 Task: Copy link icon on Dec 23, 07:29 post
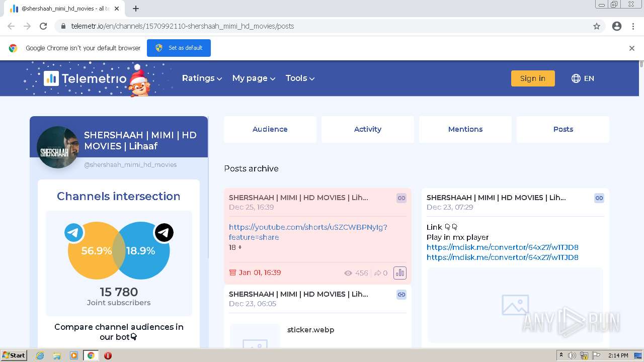tap(599, 198)
